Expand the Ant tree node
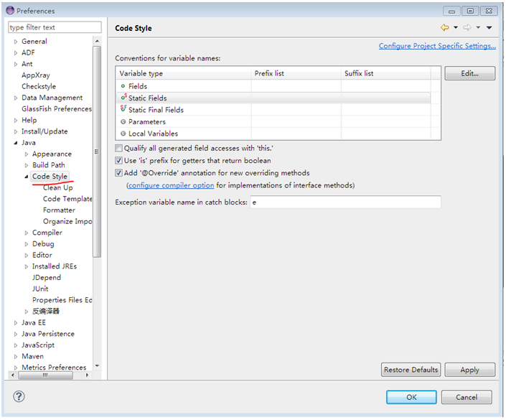 (x=16, y=64)
